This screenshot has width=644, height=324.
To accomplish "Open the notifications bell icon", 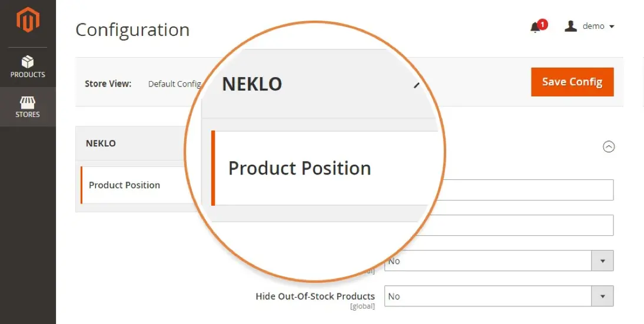I will point(535,28).
